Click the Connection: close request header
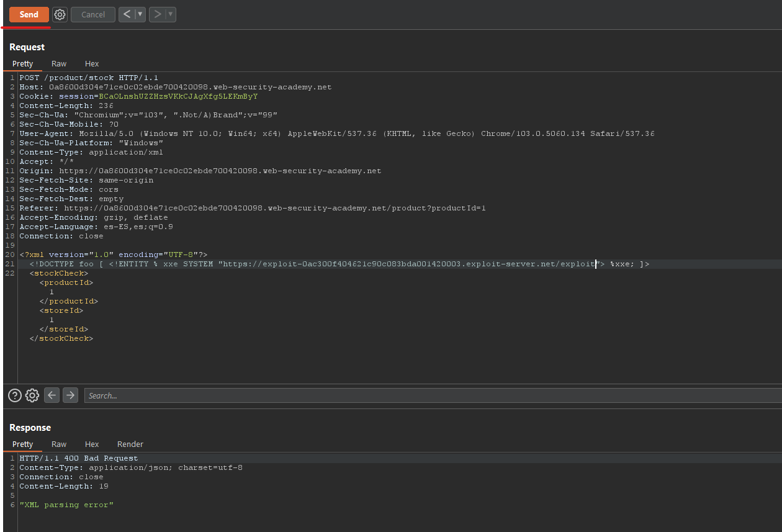782x532 pixels. pyautogui.click(x=61, y=236)
